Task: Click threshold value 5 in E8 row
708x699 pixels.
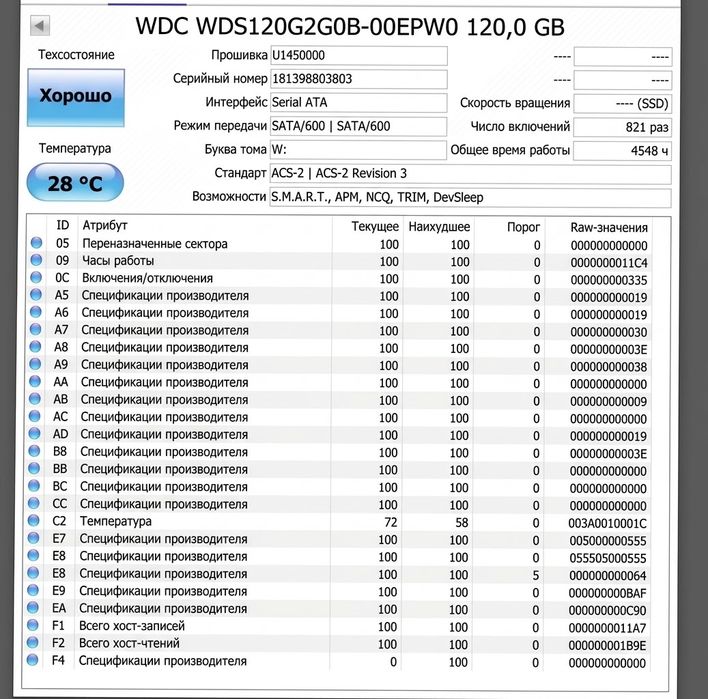Action: click(536, 575)
